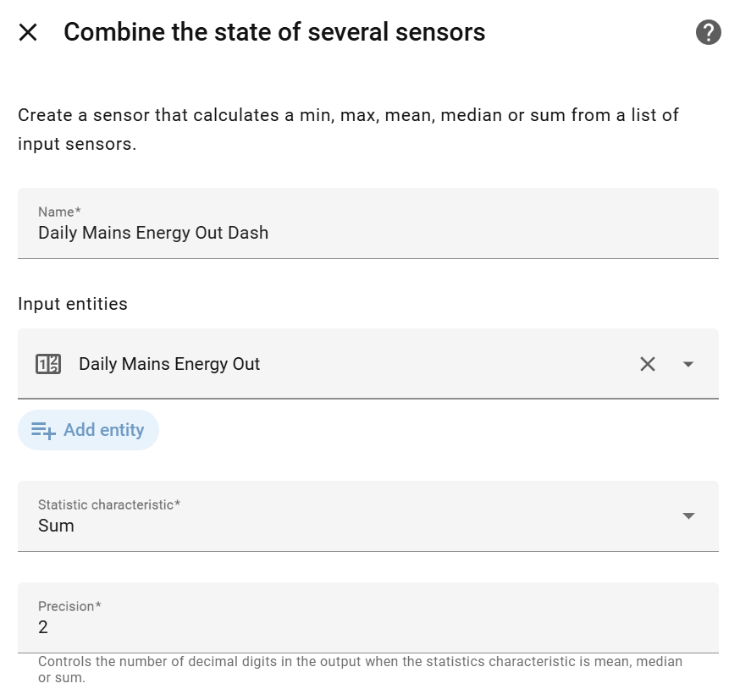This screenshot has width=740, height=700.
Task: Click the Precision helper text below the field
Action: pyautogui.click(x=360, y=670)
